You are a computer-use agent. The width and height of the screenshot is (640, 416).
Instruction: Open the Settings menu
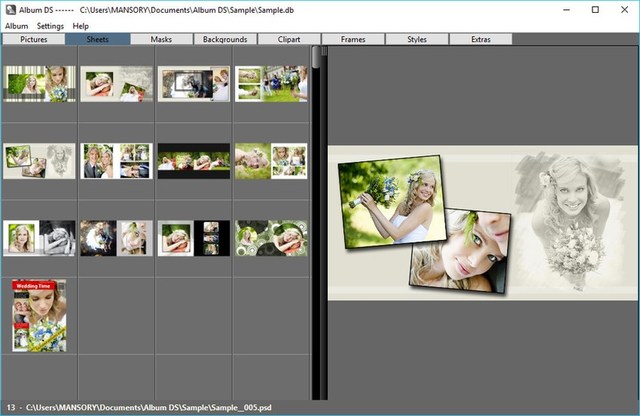click(50, 25)
